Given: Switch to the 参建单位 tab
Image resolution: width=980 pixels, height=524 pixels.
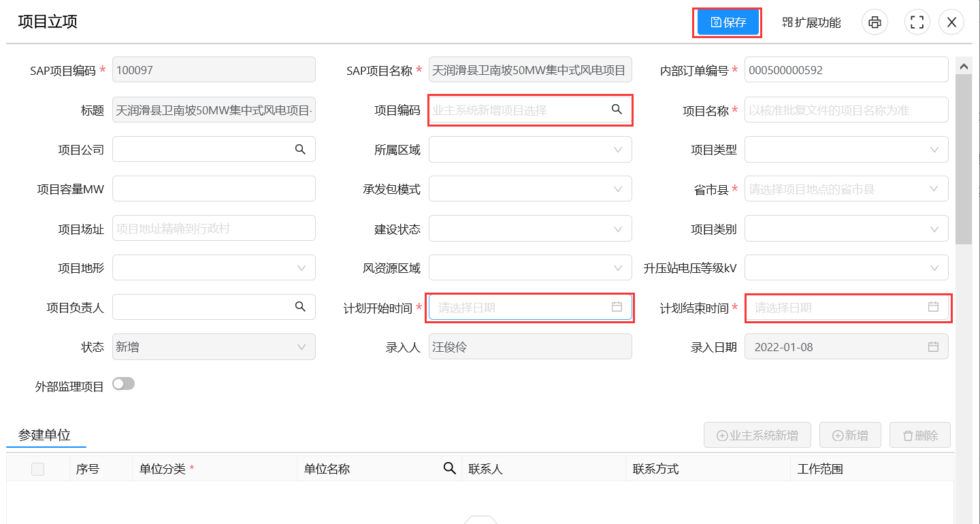Looking at the screenshot, I should 45,435.
